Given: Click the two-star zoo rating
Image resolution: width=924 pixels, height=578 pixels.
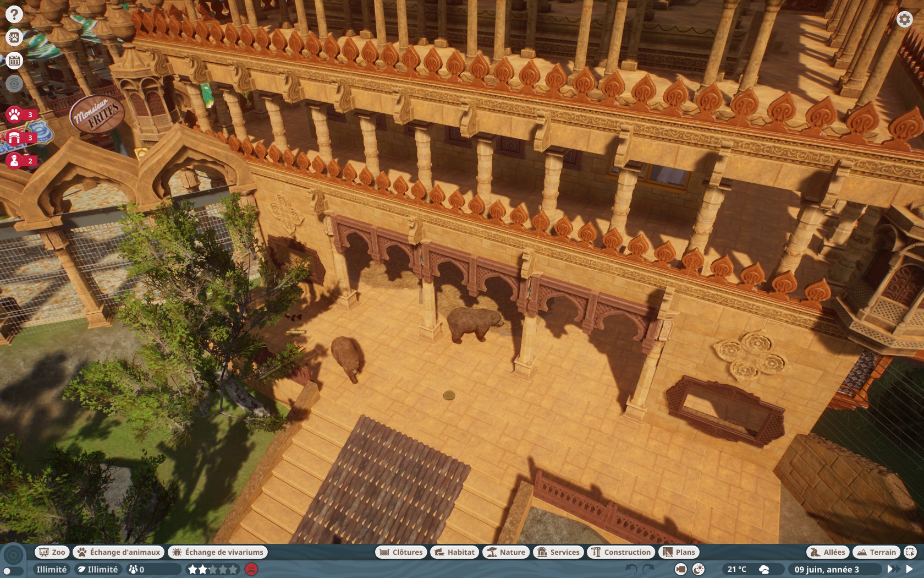Looking at the screenshot, I should [x=213, y=569].
